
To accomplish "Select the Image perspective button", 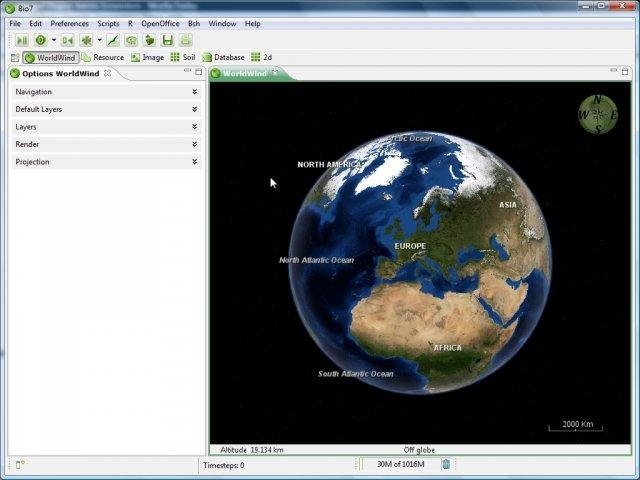I will 147,58.
